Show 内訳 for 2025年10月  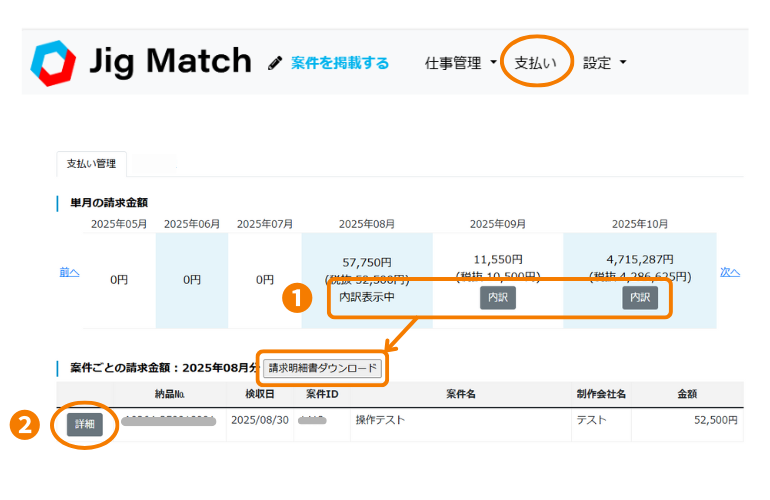pos(640,298)
